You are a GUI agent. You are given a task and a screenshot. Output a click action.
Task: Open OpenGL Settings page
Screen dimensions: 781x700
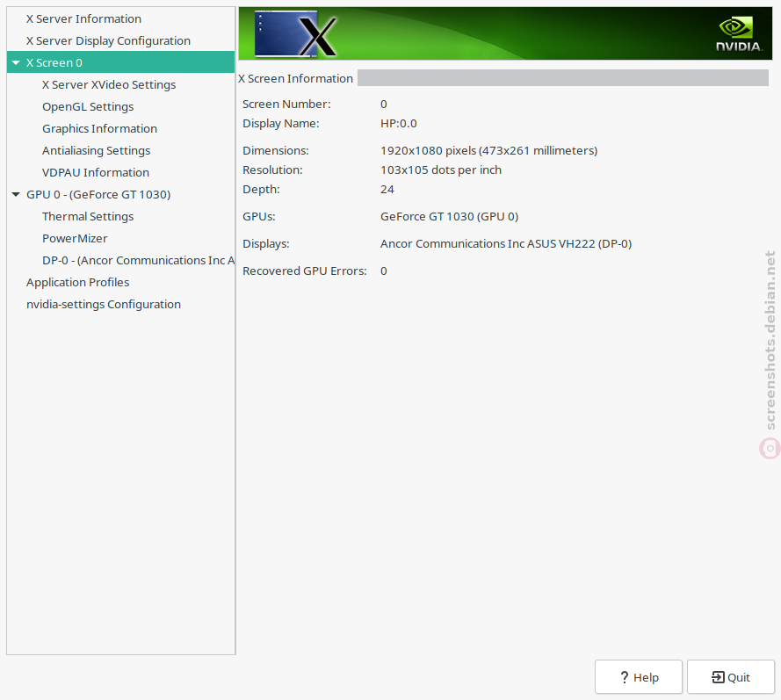point(88,106)
